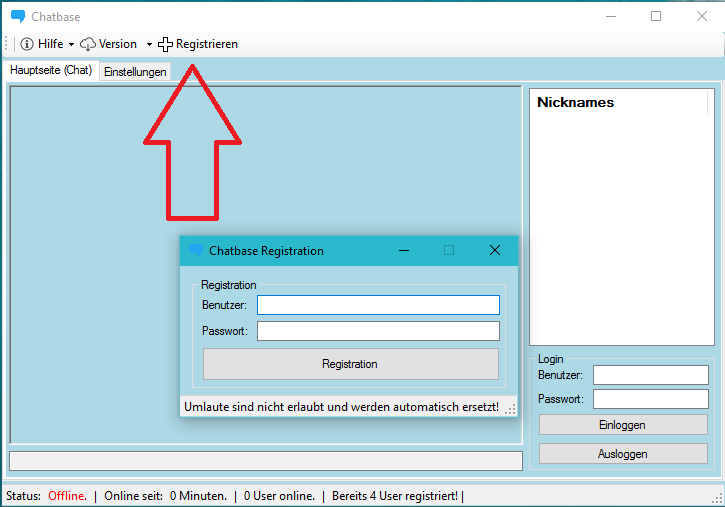Click the chat message input box at bottom
This screenshot has height=507, width=725.
tap(265, 461)
